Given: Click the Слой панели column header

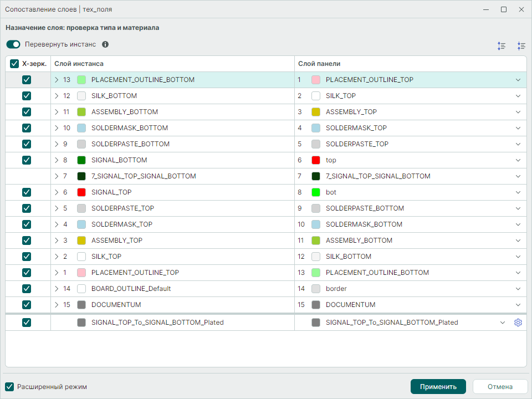Looking at the screenshot, I should 319,63.
